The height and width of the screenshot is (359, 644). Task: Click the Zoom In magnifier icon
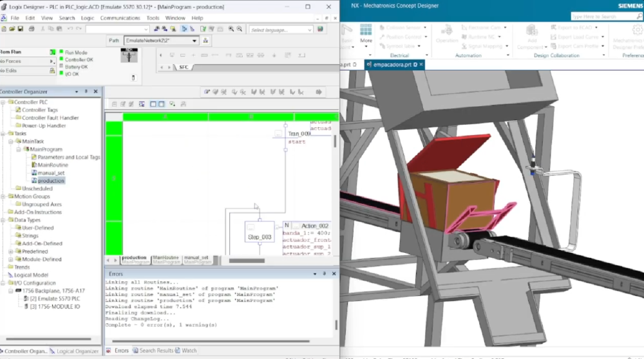point(230,30)
